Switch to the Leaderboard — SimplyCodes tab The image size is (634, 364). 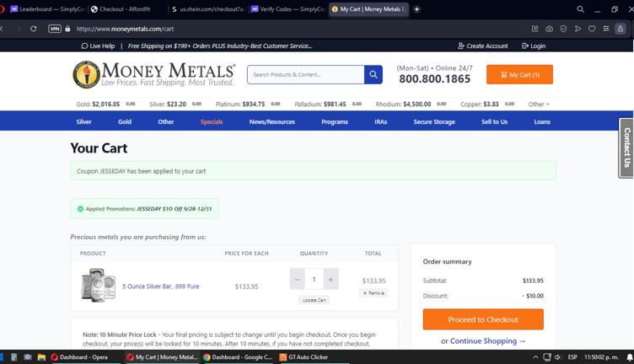[47, 9]
